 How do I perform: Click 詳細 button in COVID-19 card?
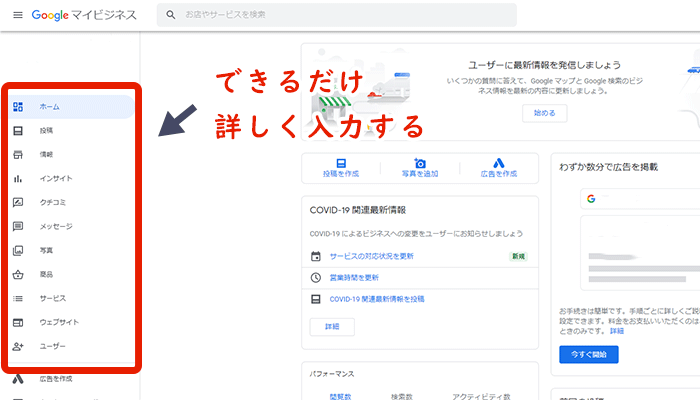332,327
